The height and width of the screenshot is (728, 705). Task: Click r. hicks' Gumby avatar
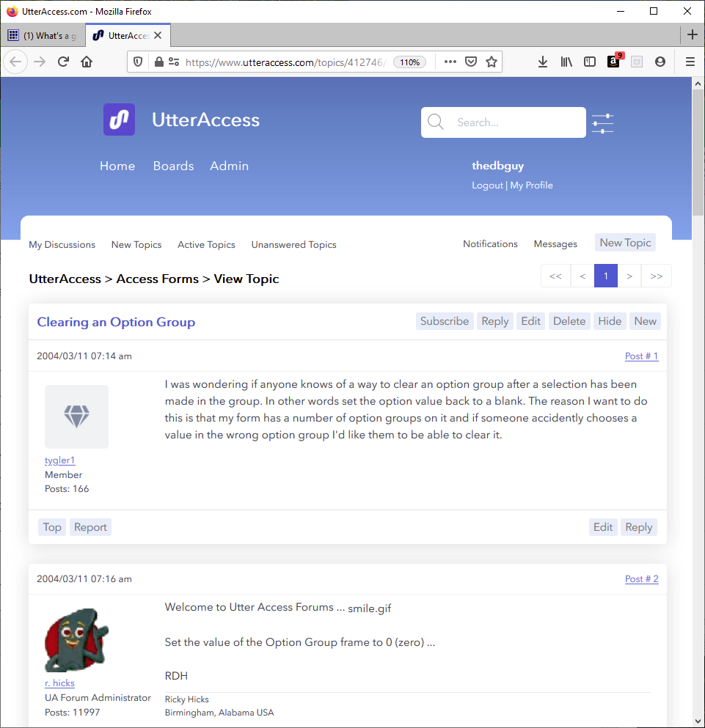tap(77, 640)
